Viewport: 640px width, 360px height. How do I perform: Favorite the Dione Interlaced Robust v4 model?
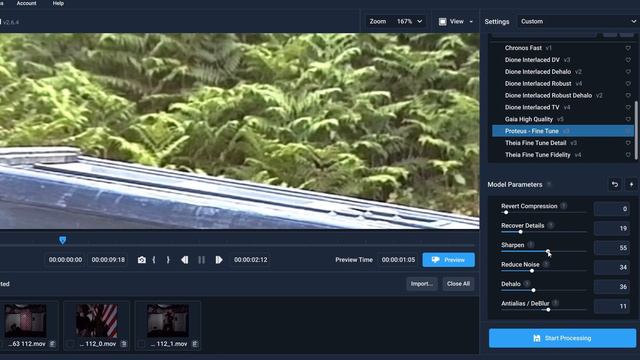628,84
